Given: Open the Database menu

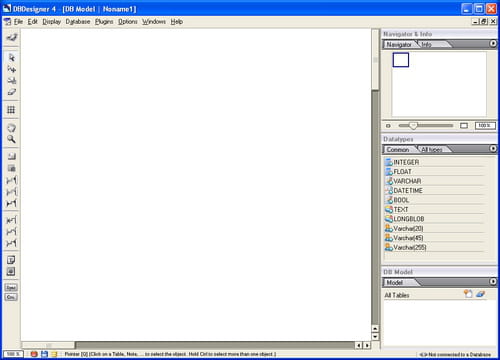Looking at the screenshot, I should click(x=78, y=22).
